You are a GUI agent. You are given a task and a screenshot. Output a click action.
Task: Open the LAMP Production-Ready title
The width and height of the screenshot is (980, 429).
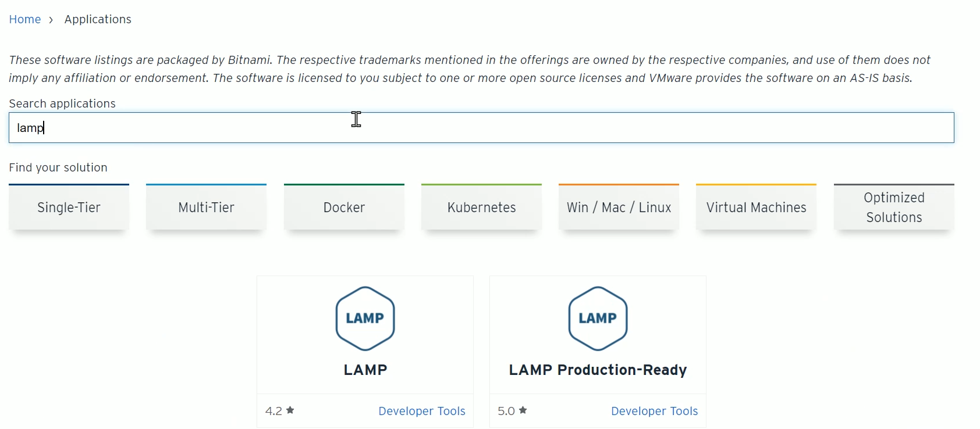598,370
